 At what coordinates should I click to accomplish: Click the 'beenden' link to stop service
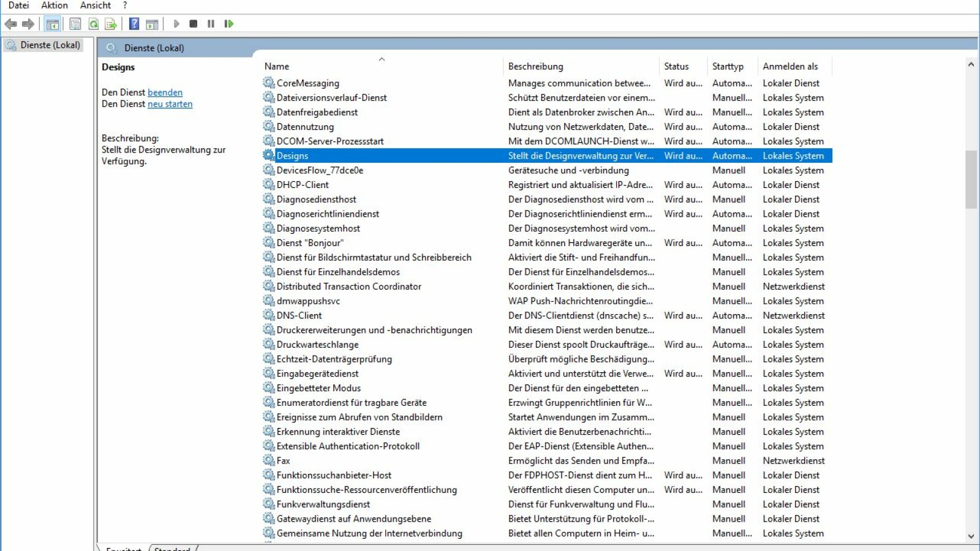(165, 92)
